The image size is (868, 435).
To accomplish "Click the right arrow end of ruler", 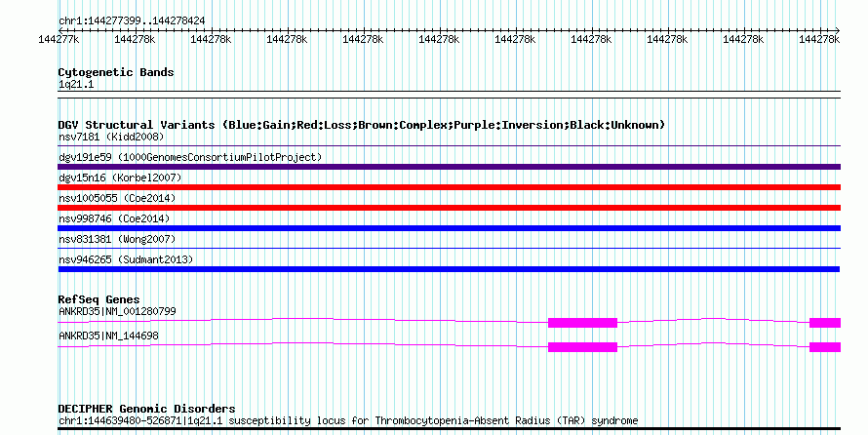I will 838,30.
